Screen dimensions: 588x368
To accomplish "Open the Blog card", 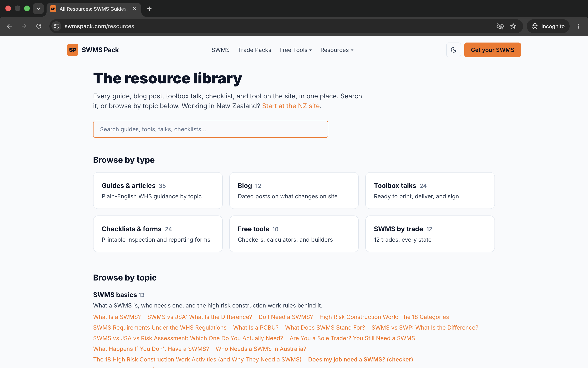I will 294,191.
